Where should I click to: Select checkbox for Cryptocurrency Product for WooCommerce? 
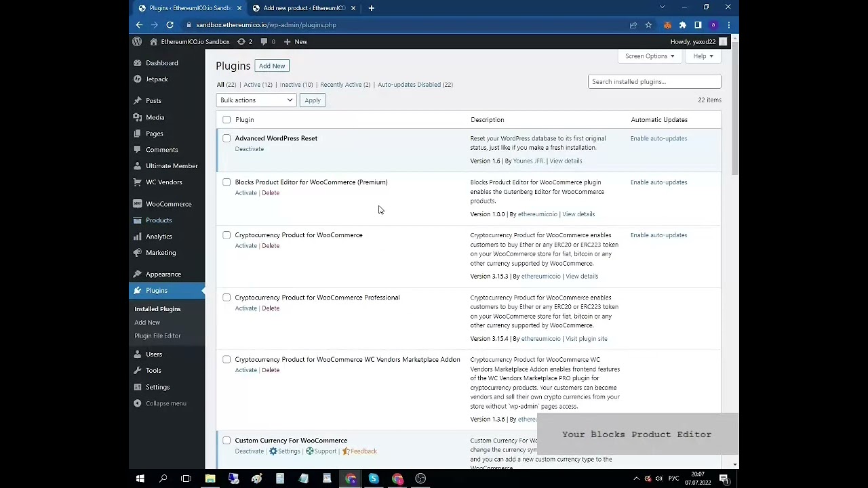click(226, 235)
